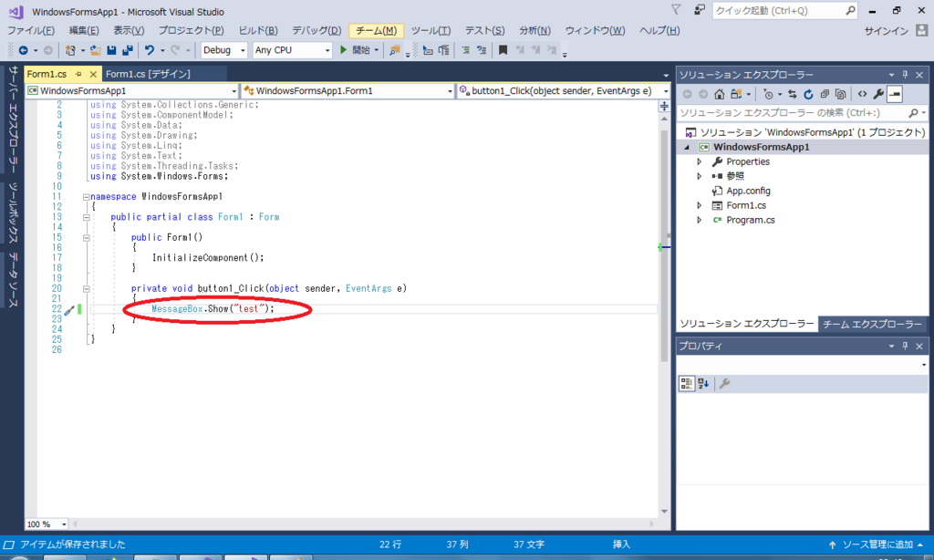Screen dimensions: 934x560
Task: Save Form1.cs with the single-disk icon
Action: (x=111, y=51)
